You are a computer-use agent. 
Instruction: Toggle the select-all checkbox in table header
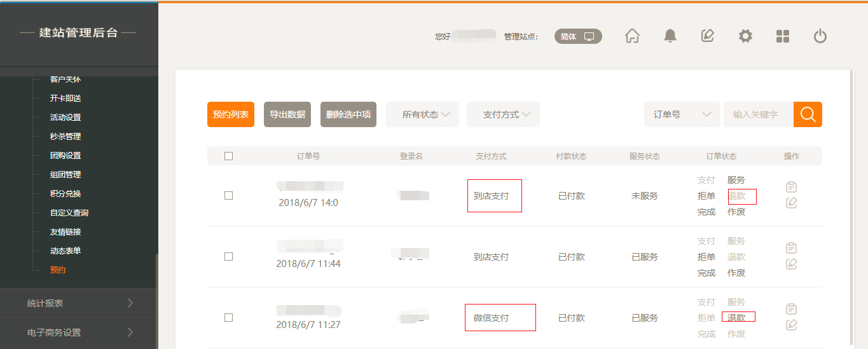tap(229, 156)
